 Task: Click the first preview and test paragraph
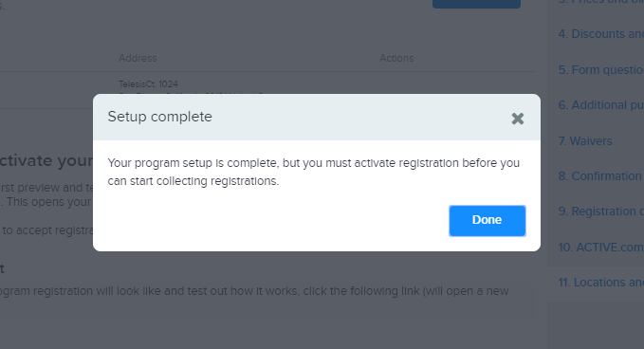coord(46,194)
